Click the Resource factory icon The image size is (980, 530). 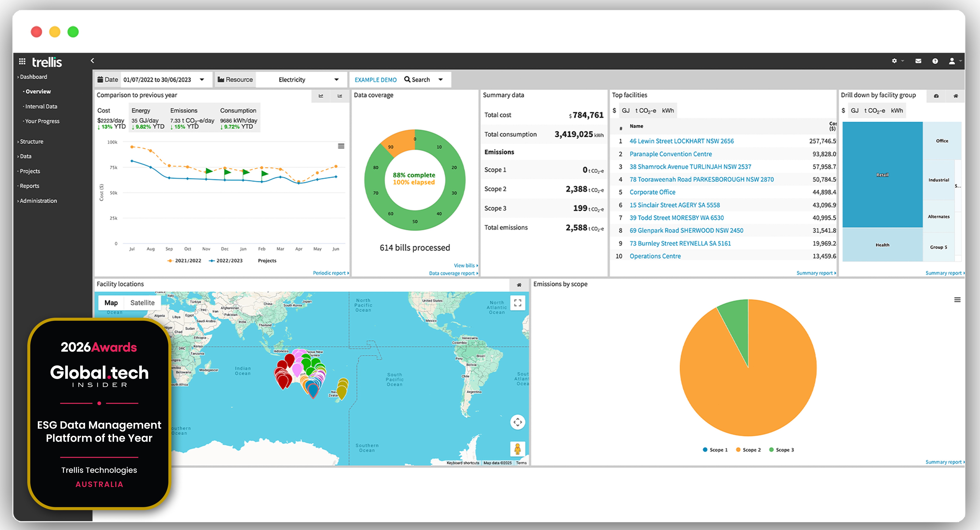coord(221,80)
